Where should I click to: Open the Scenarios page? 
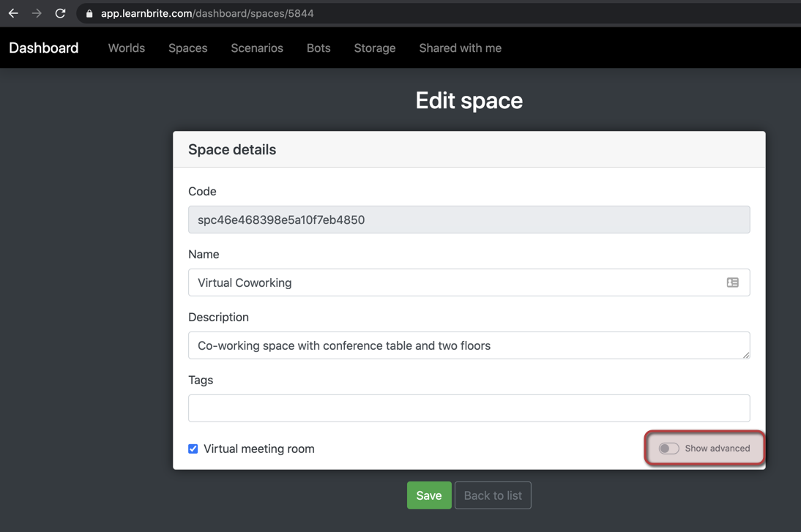point(257,48)
